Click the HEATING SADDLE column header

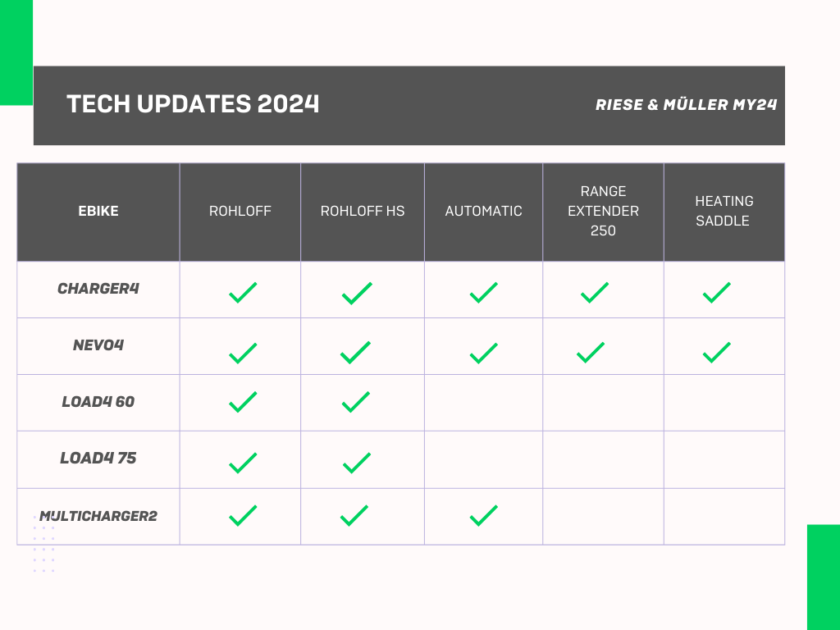tap(724, 211)
